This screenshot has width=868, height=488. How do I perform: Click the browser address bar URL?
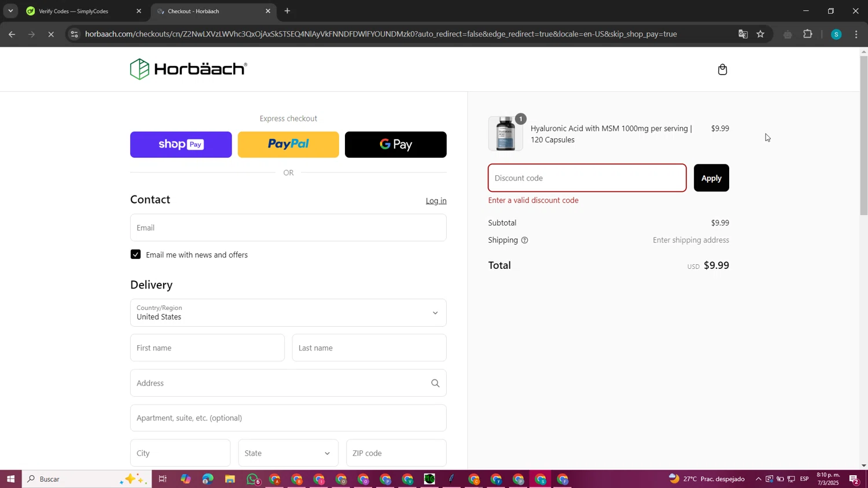tap(381, 34)
